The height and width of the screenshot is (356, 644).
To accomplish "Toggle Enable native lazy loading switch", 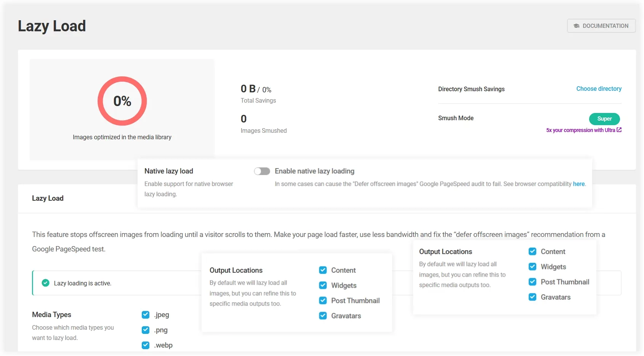I will point(262,171).
